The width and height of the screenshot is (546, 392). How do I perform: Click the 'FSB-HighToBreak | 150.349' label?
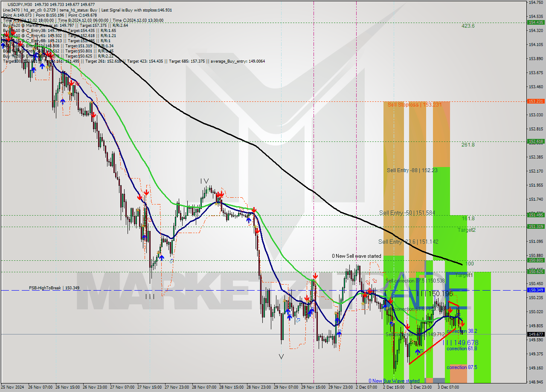click(54, 288)
